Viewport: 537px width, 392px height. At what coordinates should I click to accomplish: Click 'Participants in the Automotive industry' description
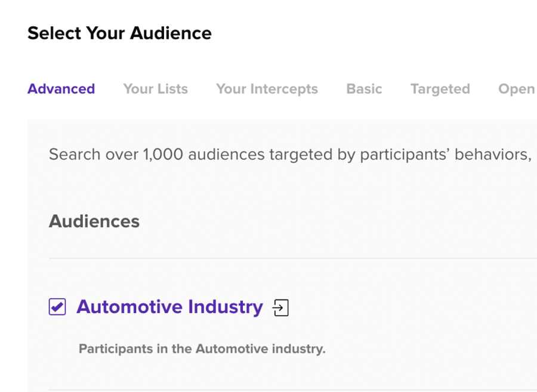coord(202,349)
